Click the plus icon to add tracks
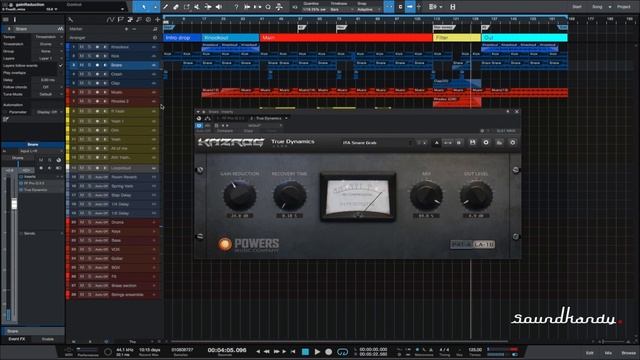This screenshot has height=360, width=640. click(158, 20)
